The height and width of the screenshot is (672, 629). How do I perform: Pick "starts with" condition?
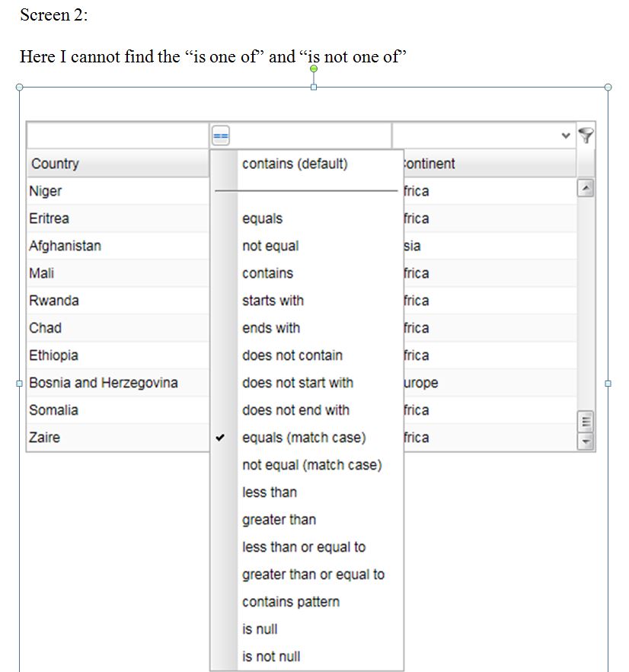click(273, 301)
